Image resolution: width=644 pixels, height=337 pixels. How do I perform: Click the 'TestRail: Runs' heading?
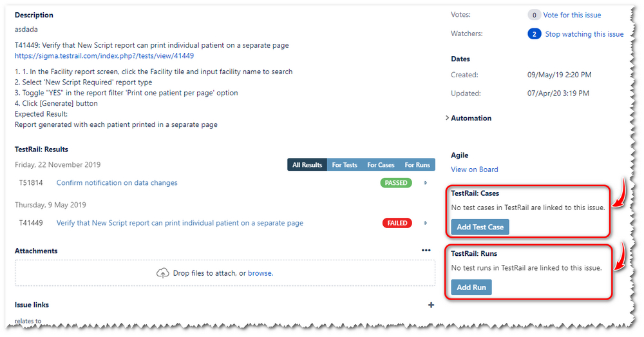pos(474,254)
